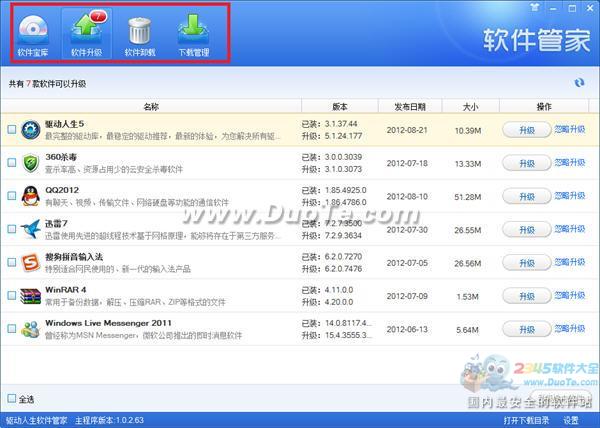
Task: Click 忽略升级 link for WinRAR 4
Action: tap(570, 295)
